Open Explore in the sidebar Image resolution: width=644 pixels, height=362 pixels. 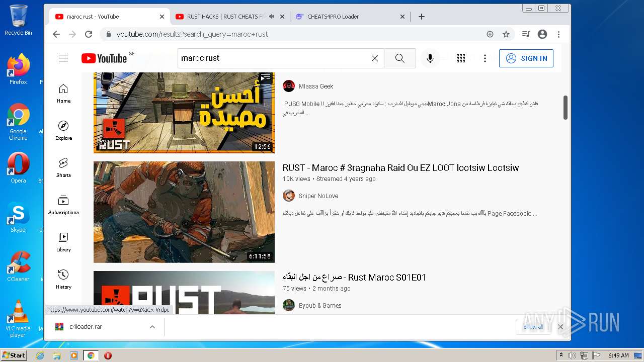(63, 131)
